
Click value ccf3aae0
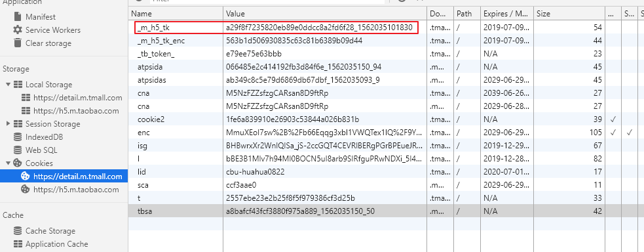(241, 185)
